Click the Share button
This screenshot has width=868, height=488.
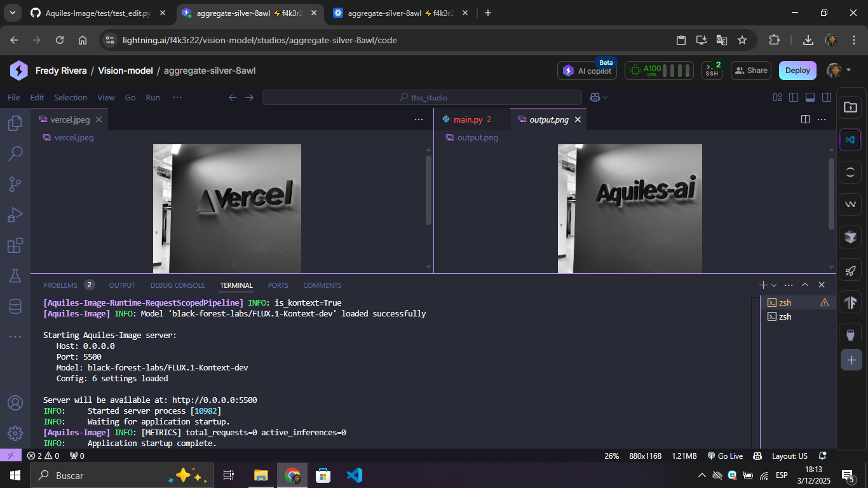[x=750, y=71]
